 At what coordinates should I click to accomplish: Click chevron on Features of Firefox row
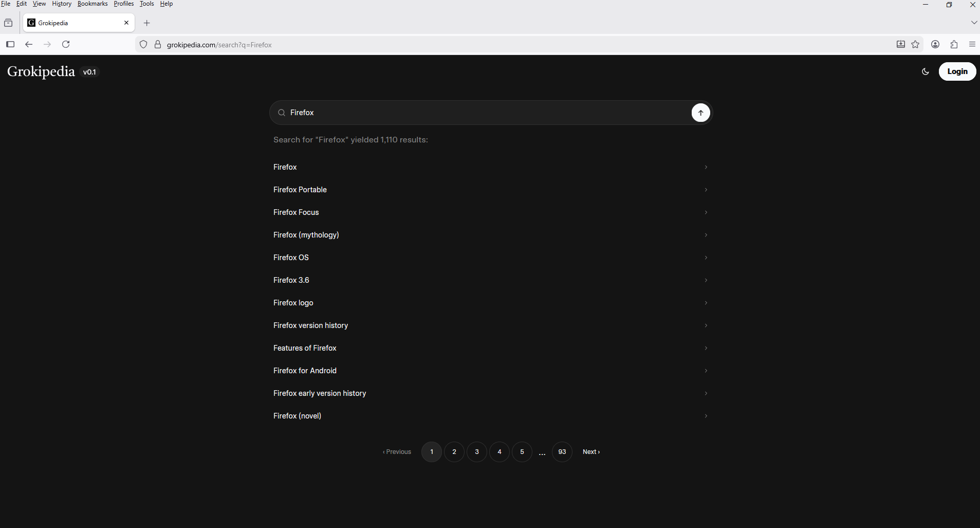pyautogui.click(x=706, y=348)
